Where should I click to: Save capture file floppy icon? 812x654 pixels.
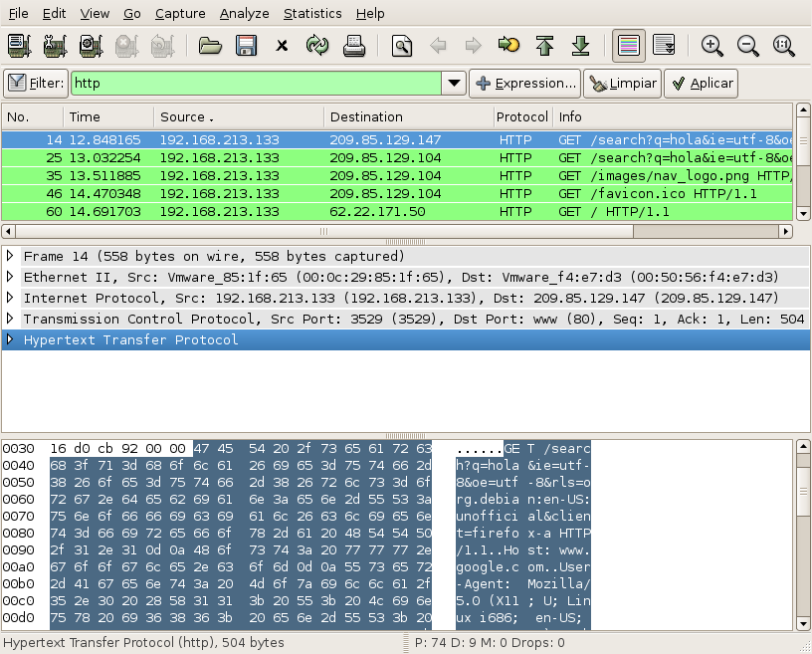pyautogui.click(x=246, y=46)
